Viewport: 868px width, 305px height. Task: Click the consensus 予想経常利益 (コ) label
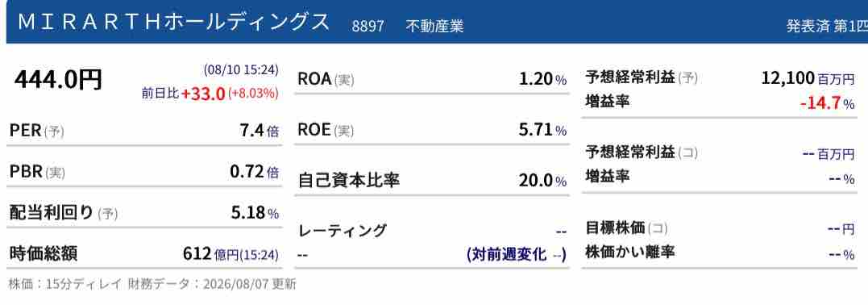[x=642, y=152]
